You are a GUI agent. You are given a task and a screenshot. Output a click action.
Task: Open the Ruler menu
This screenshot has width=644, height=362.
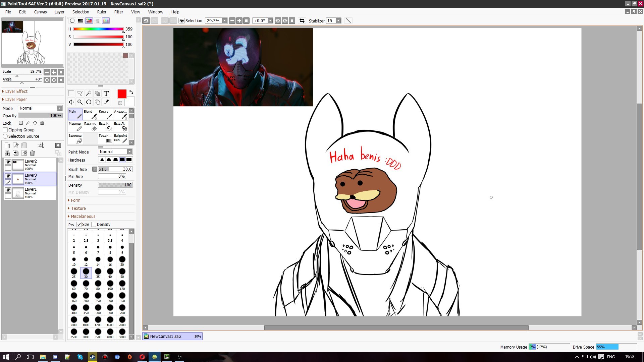pos(102,12)
